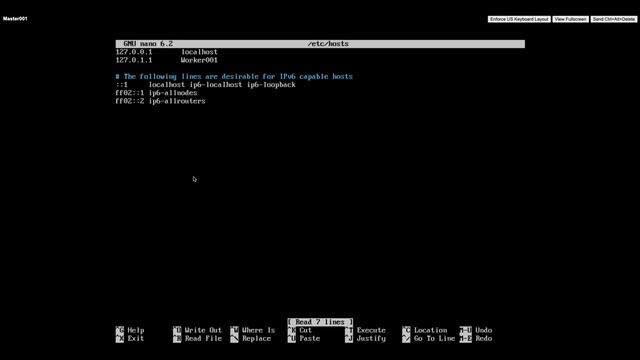Click the Help shortcut label
Viewport: 640px width, 360px height.
pyautogui.click(x=136, y=330)
